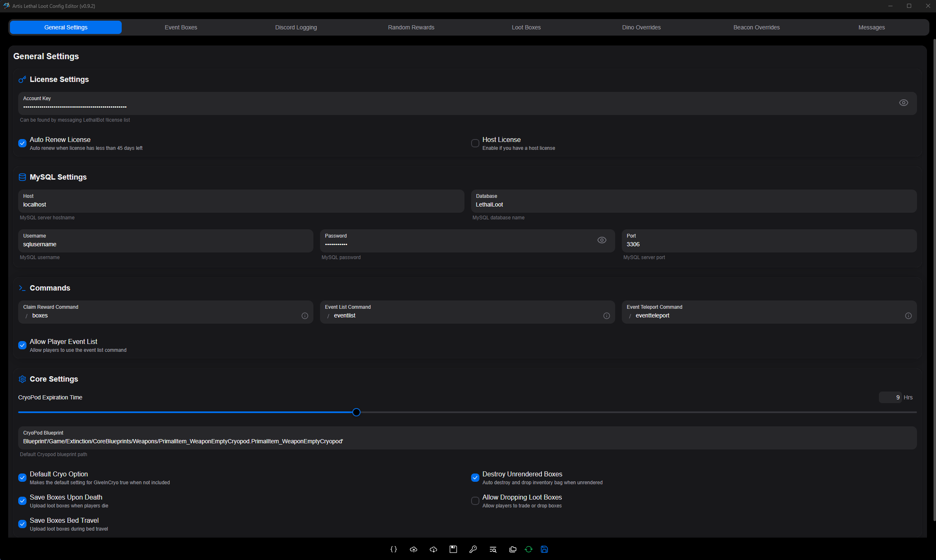This screenshot has width=936, height=560.
Task: Click the MySQL Settings database icon
Action: [22, 177]
